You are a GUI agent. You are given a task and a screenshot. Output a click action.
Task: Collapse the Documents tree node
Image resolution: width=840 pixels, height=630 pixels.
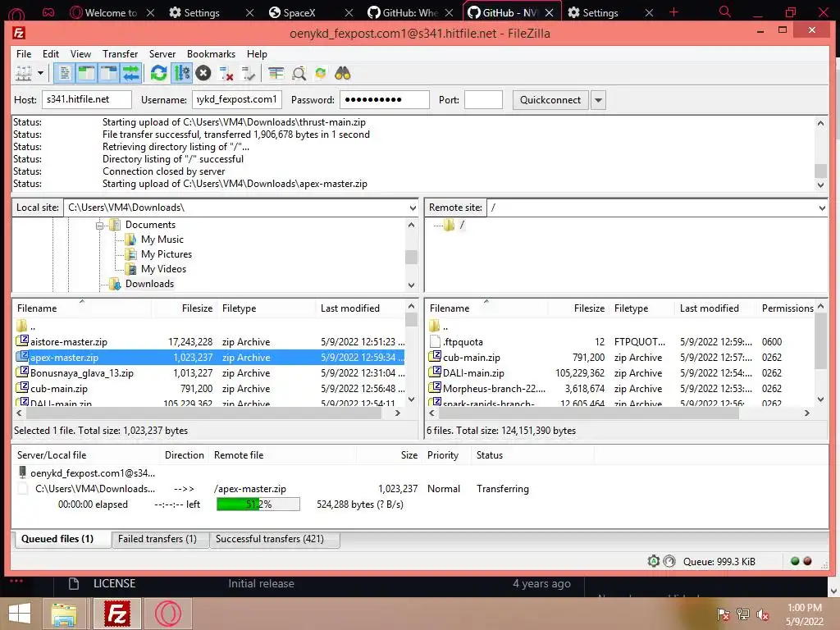[99, 226]
